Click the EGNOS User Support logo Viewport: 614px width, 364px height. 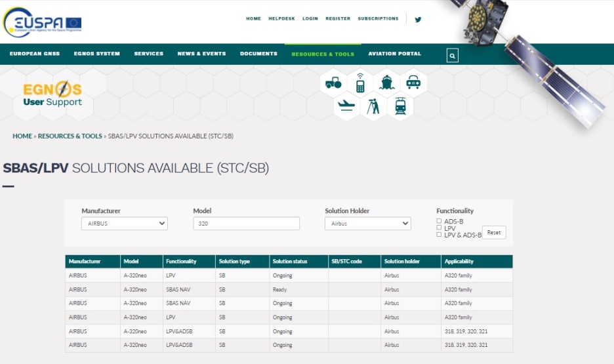click(52, 94)
